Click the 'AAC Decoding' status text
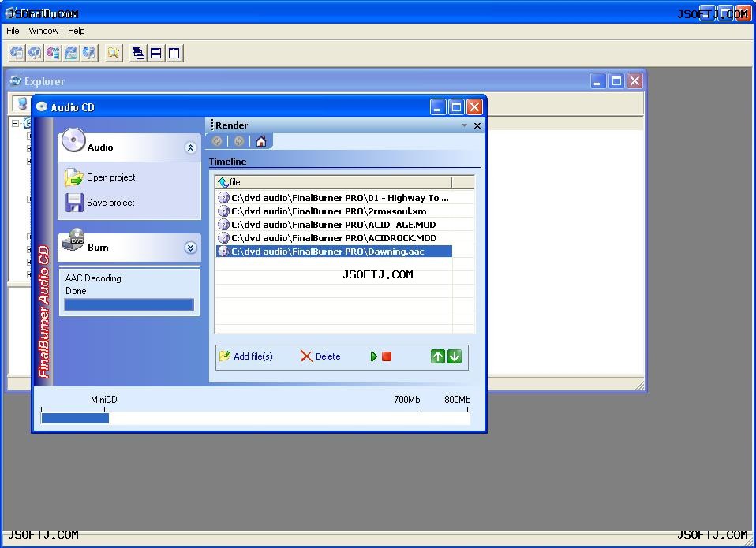Screen dimensions: 756x548 point(93,278)
